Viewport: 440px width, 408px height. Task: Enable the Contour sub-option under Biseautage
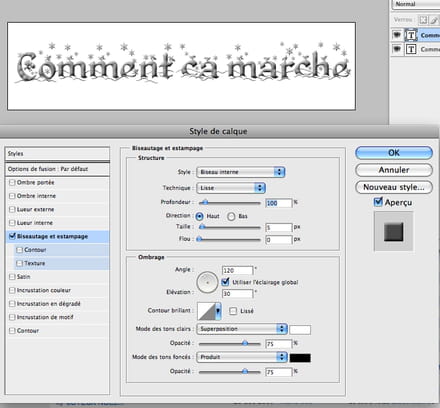click(19, 250)
